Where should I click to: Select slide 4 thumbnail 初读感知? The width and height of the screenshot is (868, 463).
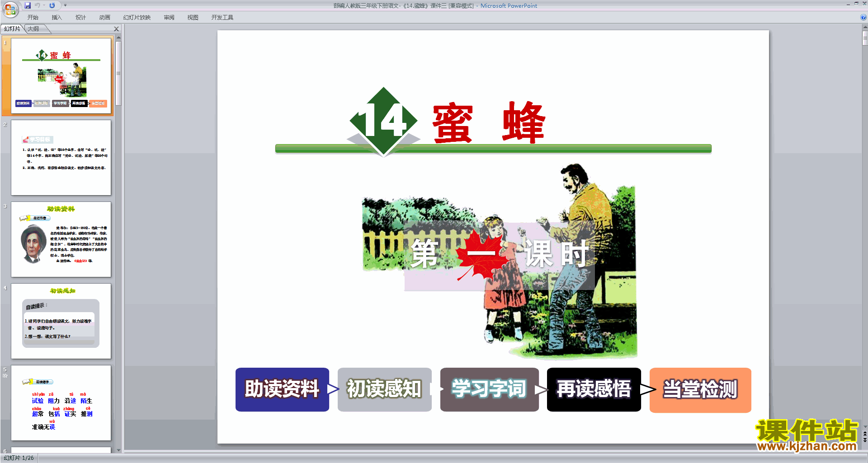click(61, 321)
